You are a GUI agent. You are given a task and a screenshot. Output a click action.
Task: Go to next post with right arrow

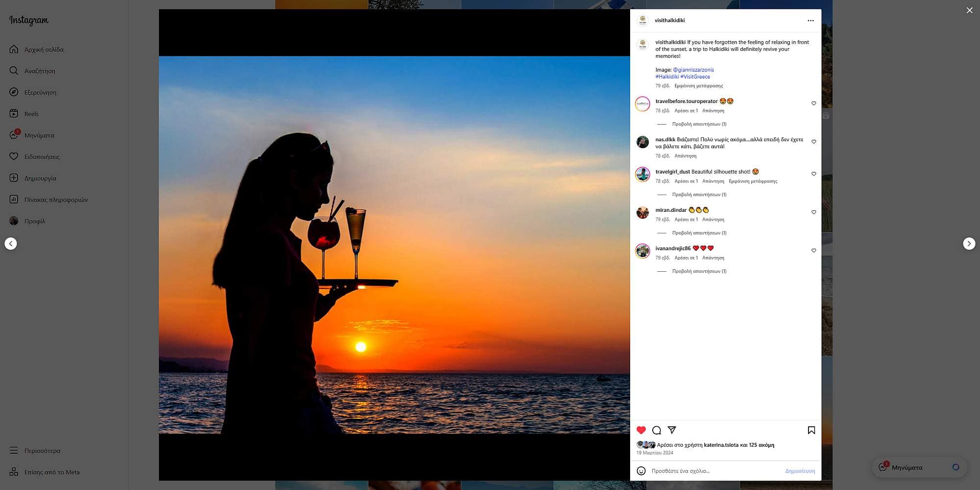pyautogui.click(x=969, y=244)
